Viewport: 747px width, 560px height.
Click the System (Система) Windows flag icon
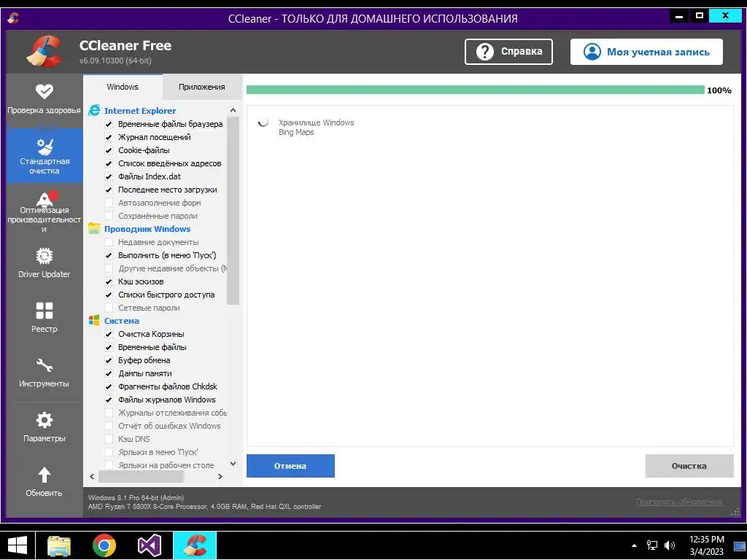click(94, 321)
